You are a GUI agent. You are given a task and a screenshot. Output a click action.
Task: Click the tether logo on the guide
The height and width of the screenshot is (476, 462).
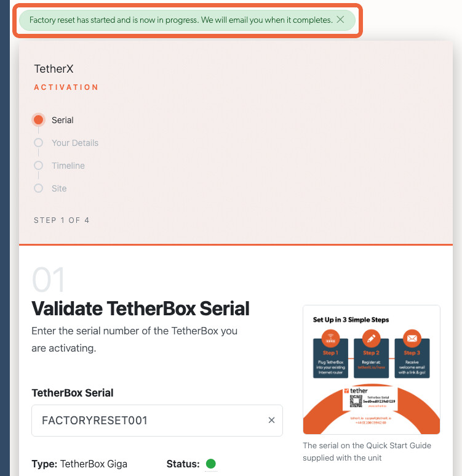(356, 390)
